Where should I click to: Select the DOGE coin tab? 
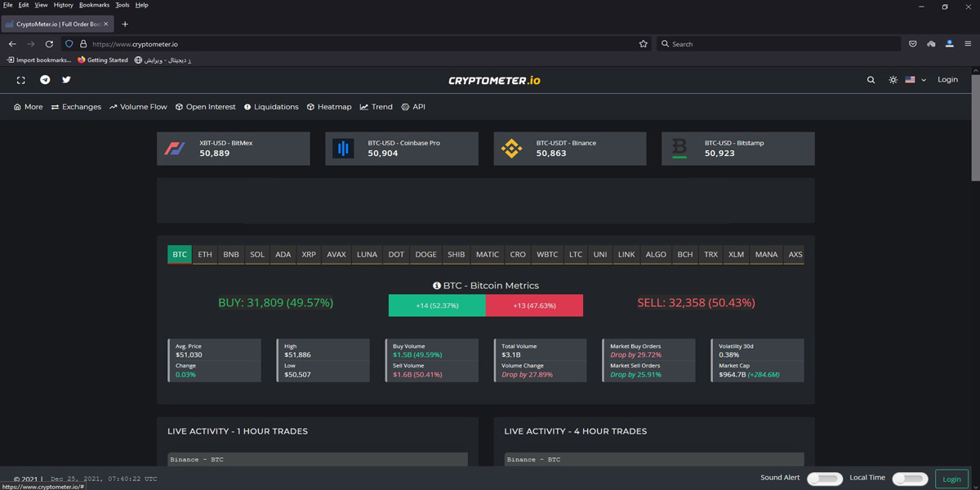coord(425,254)
